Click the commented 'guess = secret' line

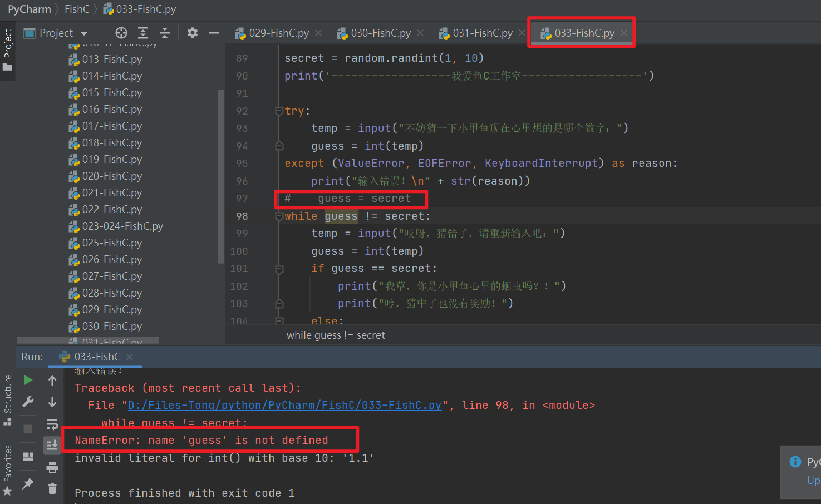348,199
